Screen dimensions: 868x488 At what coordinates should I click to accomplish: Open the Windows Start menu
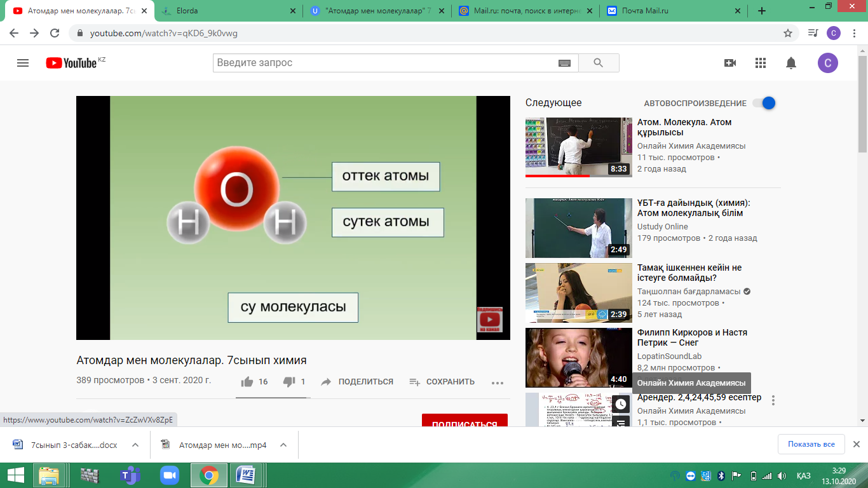coord(15,475)
